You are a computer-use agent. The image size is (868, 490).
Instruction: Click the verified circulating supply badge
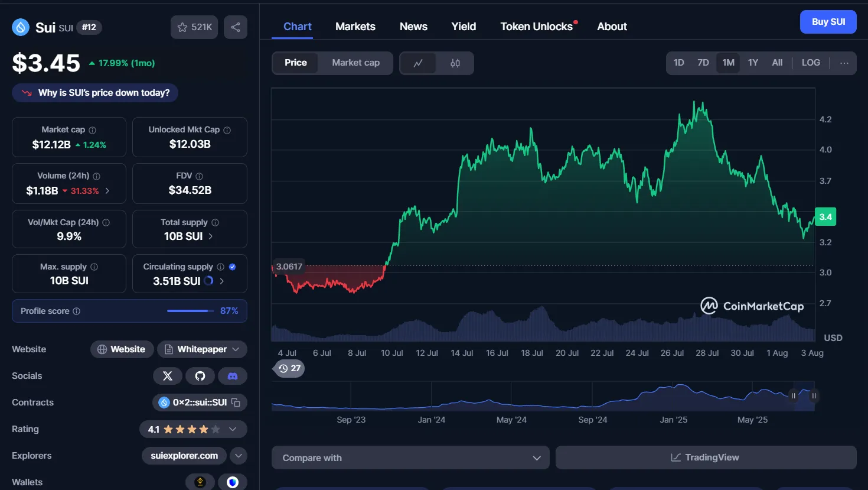(232, 267)
